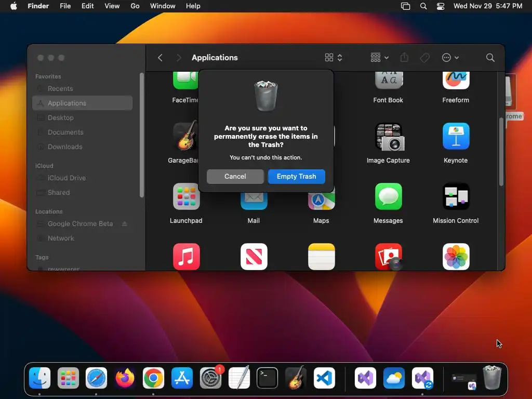This screenshot has height=399, width=532.
Task: Open Finder from the Dock
Action: [x=39, y=378]
